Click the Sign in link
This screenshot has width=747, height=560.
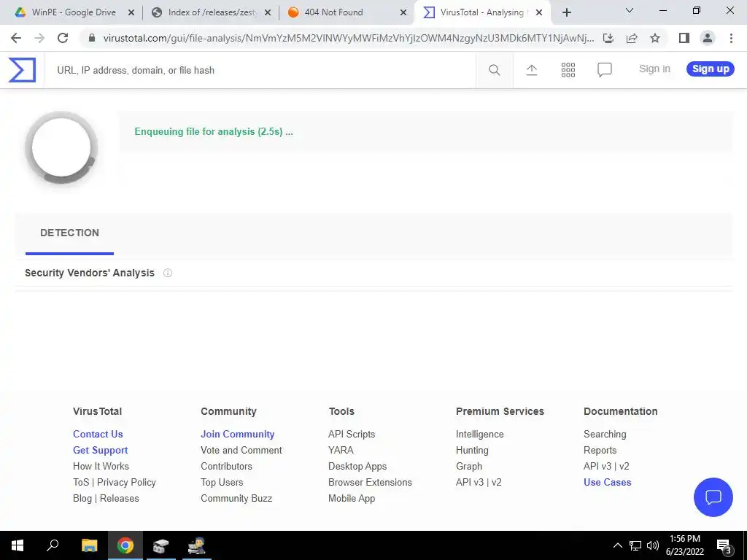click(654, 69)
